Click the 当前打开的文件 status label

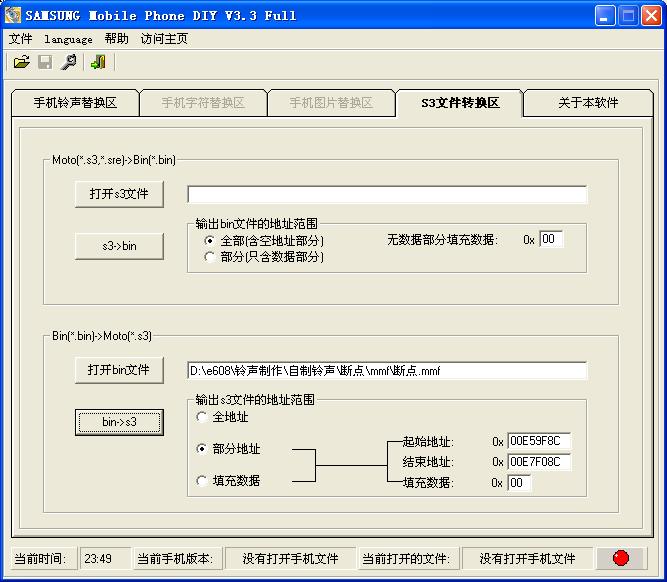click(408, 558)
